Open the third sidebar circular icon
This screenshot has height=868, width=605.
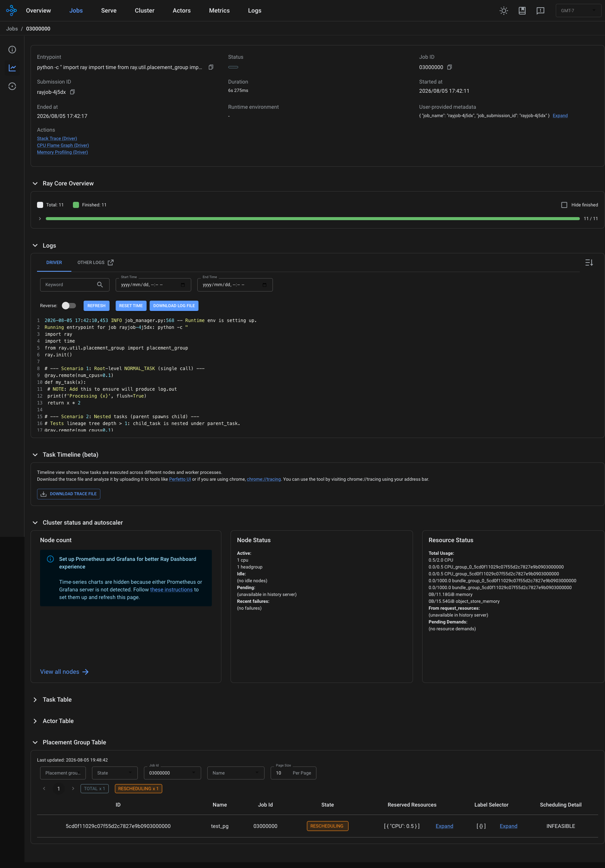click(x=12, y=86)
